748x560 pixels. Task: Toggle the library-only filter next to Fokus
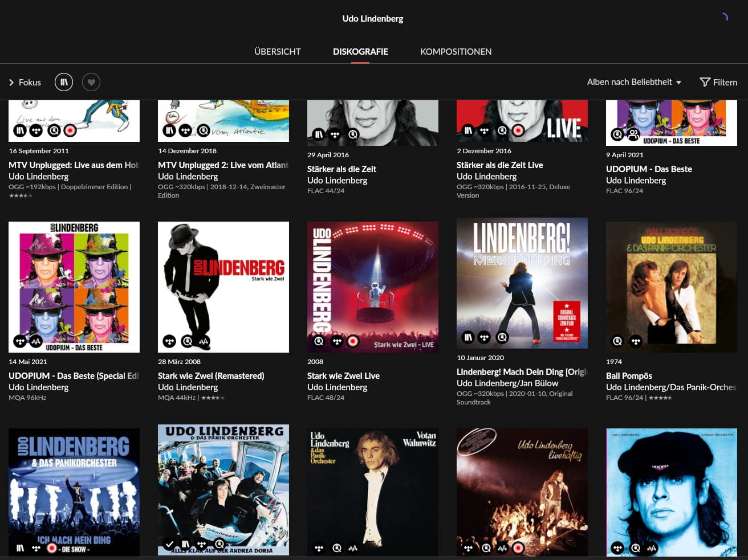click(x=64, y=82)
